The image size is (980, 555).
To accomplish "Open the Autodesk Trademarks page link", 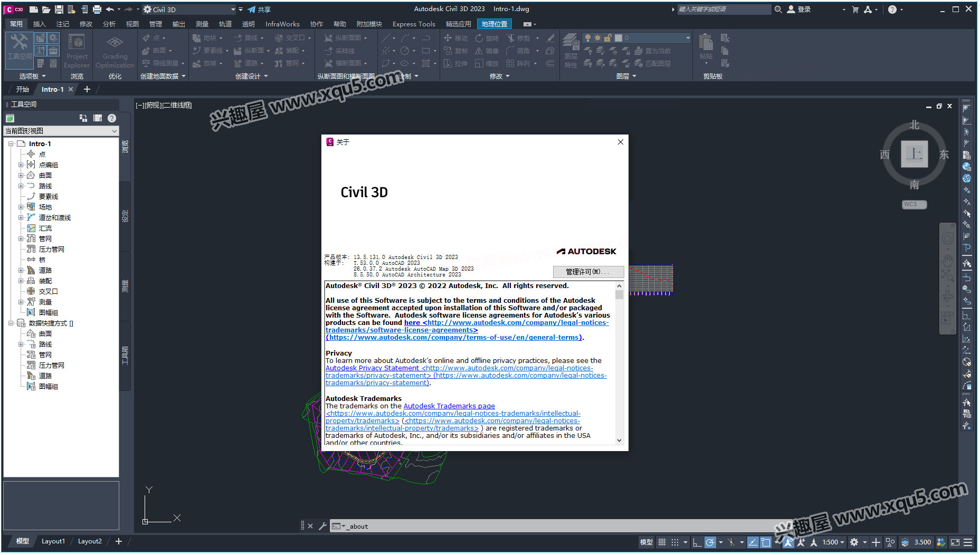I will [x=449, y=406].
